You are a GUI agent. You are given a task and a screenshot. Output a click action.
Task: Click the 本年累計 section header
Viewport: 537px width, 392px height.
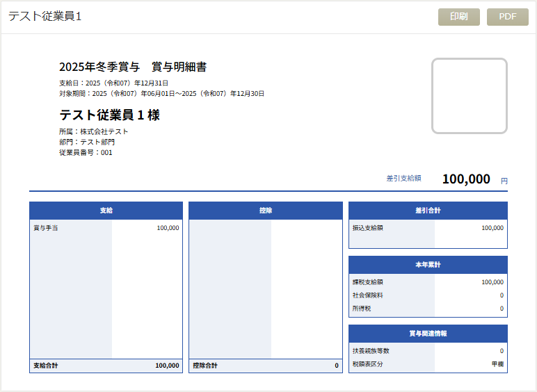[428, 265]
